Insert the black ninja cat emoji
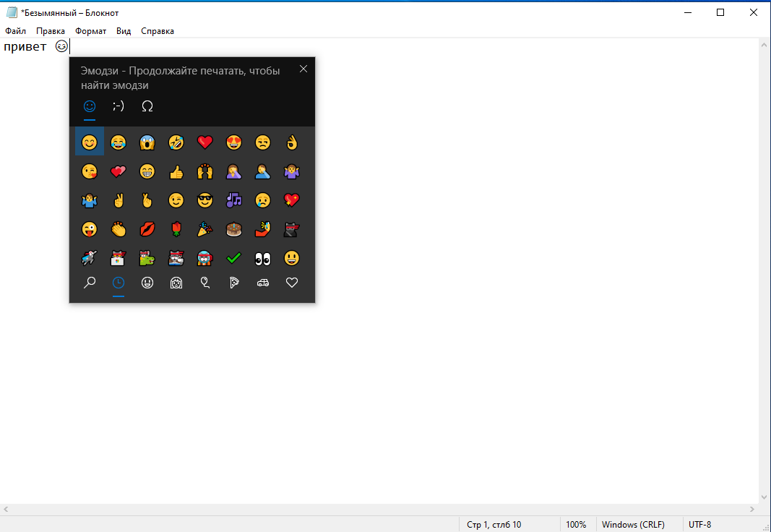 point(292,230)
